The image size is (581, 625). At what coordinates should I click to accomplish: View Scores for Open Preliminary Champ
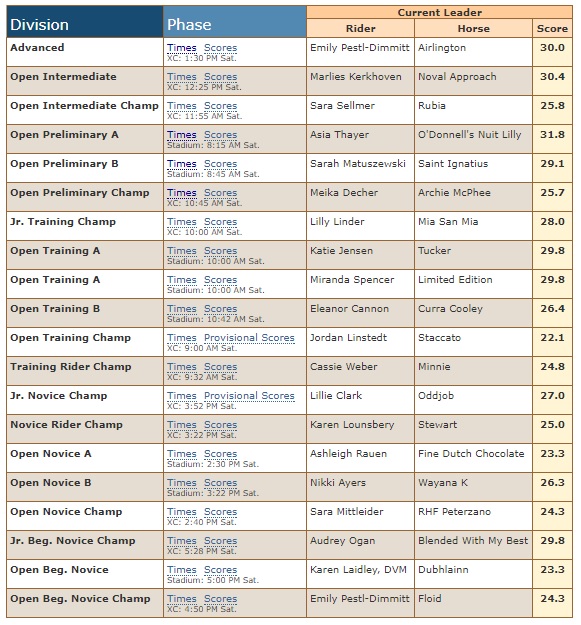point(220,193)
